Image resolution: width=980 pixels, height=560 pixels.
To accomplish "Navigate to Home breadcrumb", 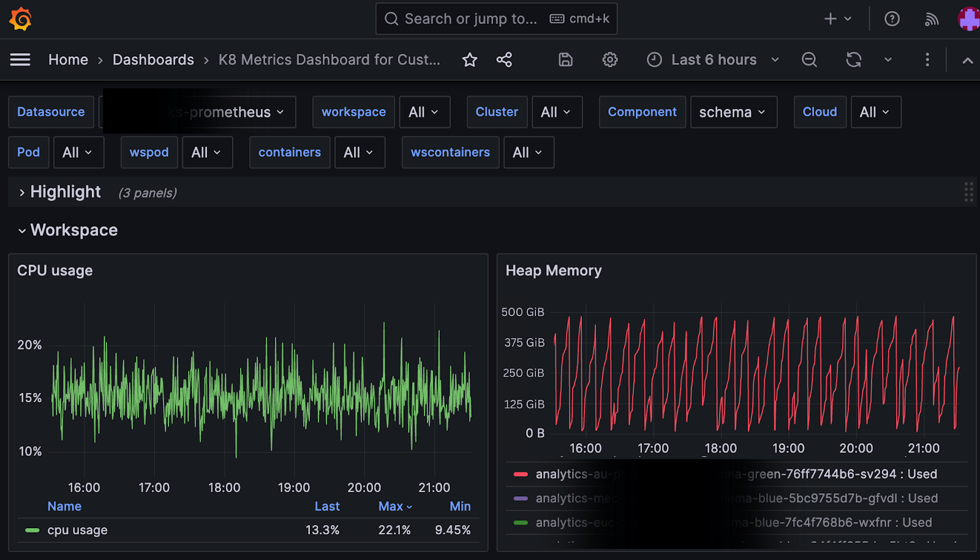I will point(68,59).
